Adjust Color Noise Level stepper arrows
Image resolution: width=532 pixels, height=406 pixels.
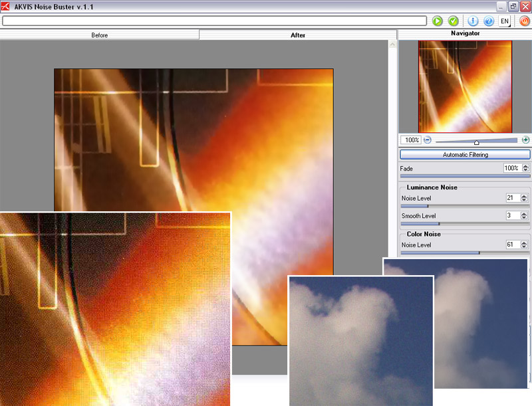click(x=524, y=245)
